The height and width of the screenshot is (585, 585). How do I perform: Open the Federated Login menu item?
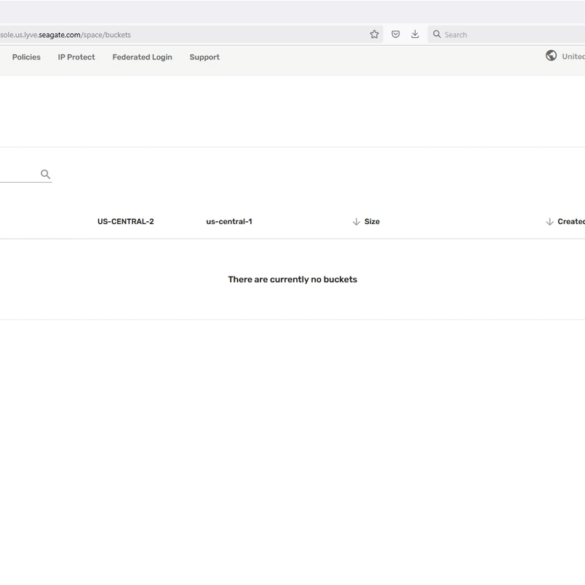pos(142,57)
